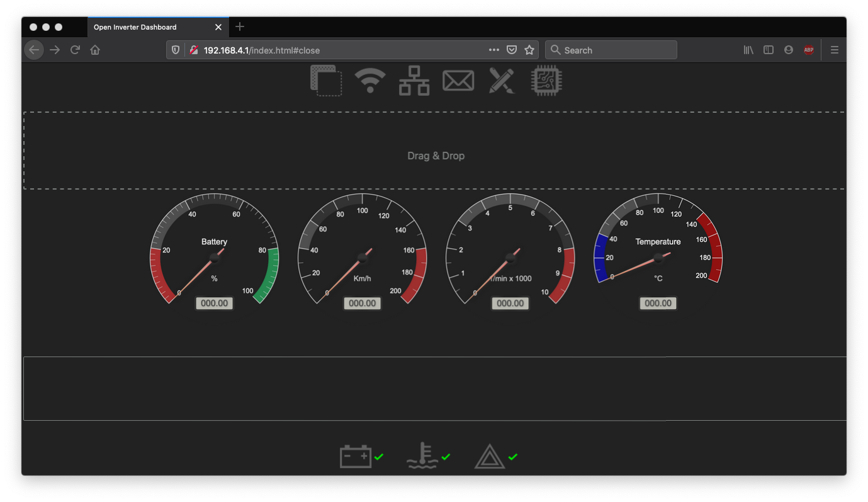
Task: Click the WiFi settings icon
Action: pos(370,81)
